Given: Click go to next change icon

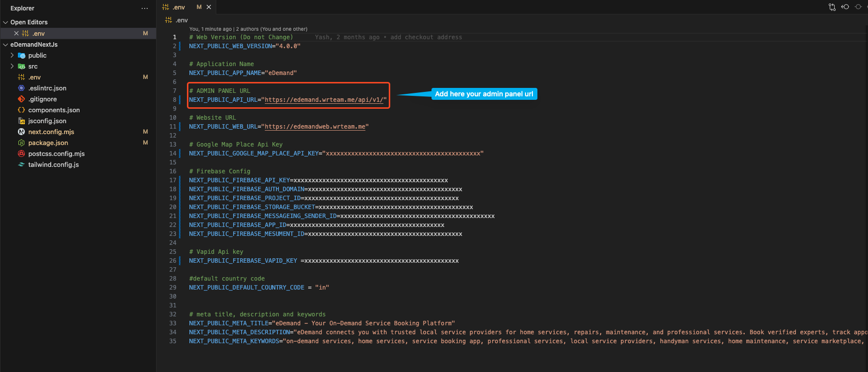Looking at the screenshot, I should click(858, 7).
